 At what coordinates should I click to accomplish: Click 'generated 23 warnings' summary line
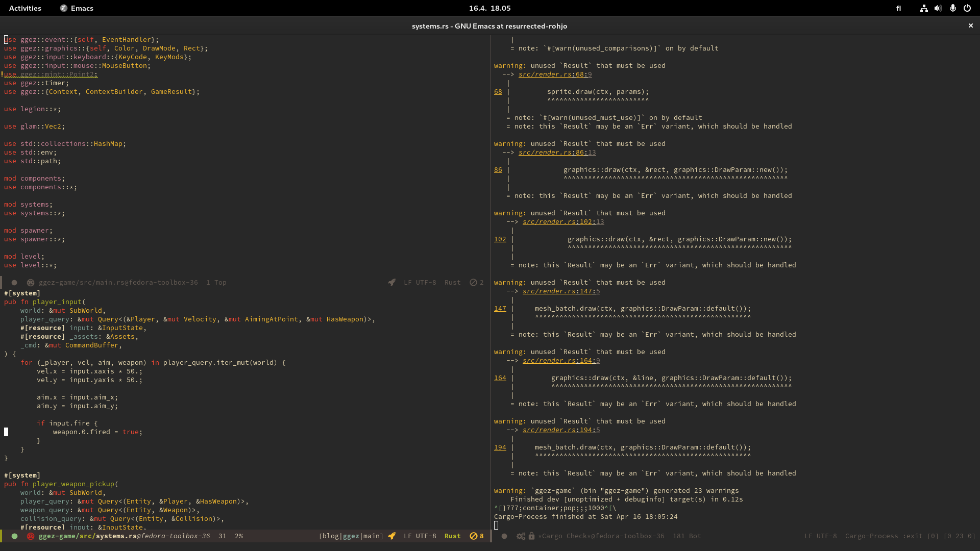point(617,491)
